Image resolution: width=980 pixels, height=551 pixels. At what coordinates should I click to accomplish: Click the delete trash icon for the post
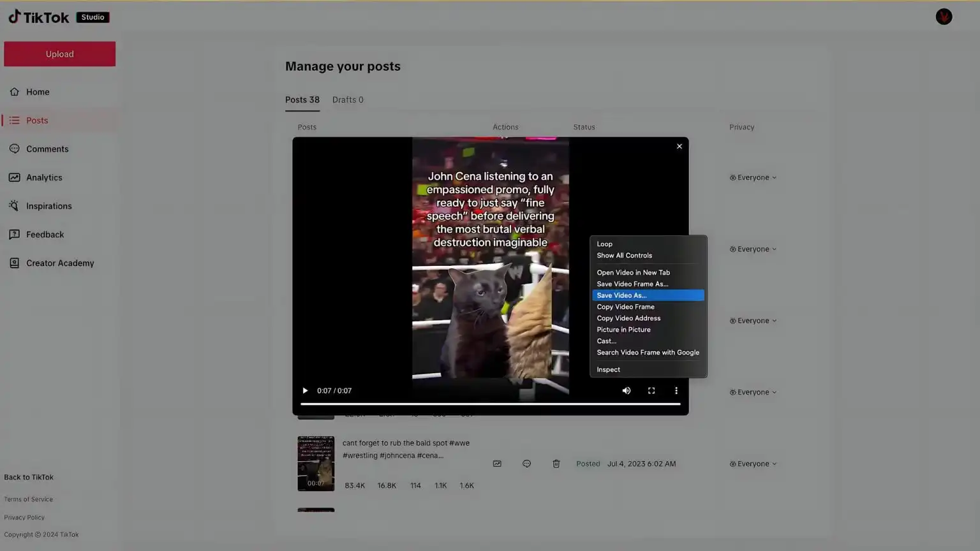coord(556,464)
